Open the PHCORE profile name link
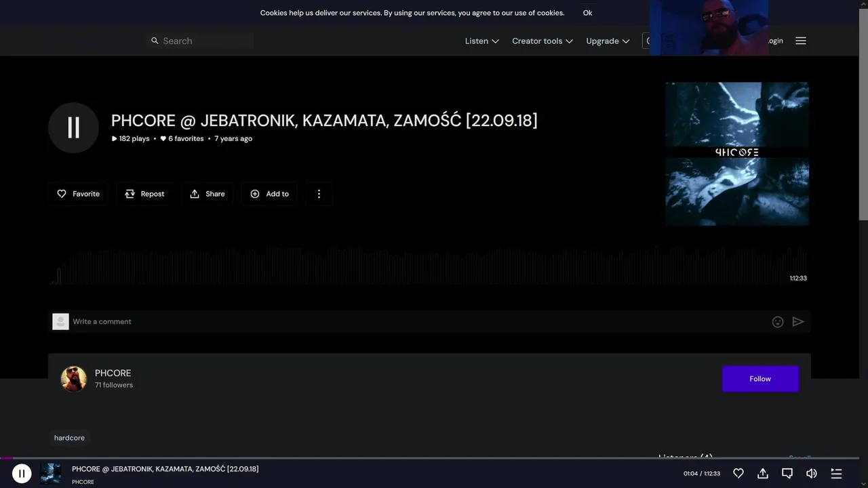This screenshot has height=488, width=868. [x=113, y=373]
